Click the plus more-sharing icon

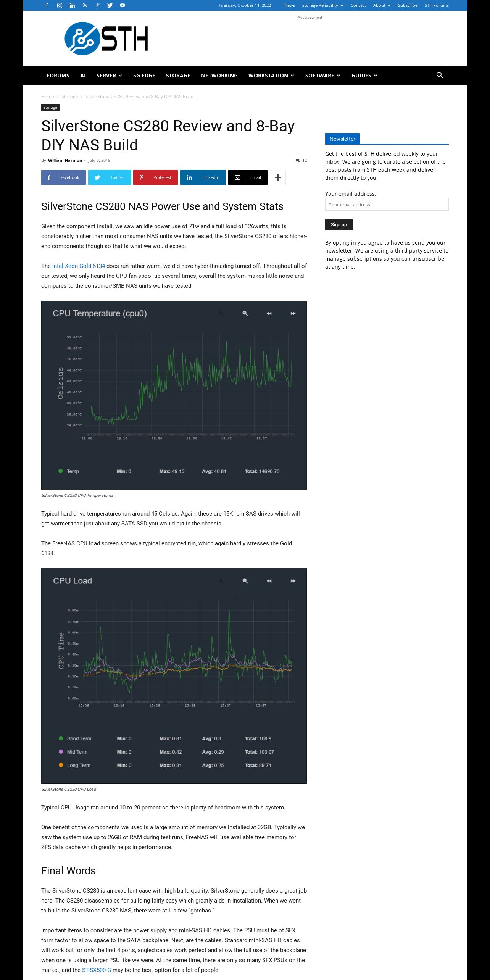click(x=278, y=177)
